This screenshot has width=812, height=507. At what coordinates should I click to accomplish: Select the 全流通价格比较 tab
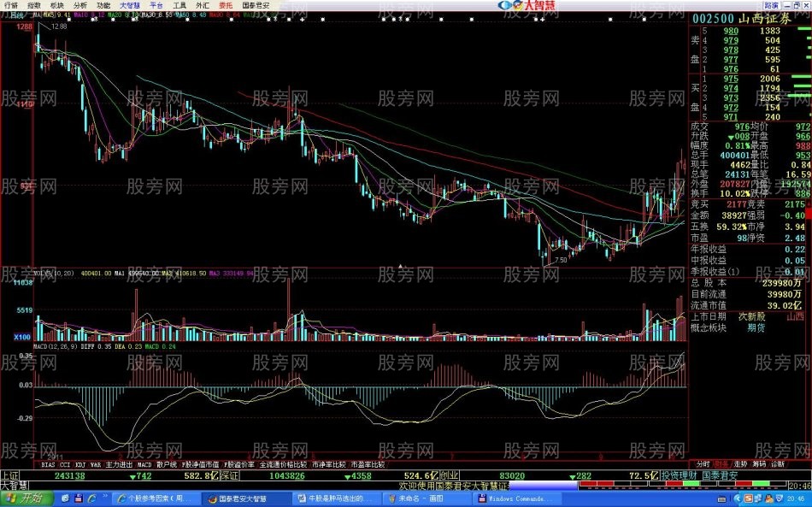[x=283, y=464]
